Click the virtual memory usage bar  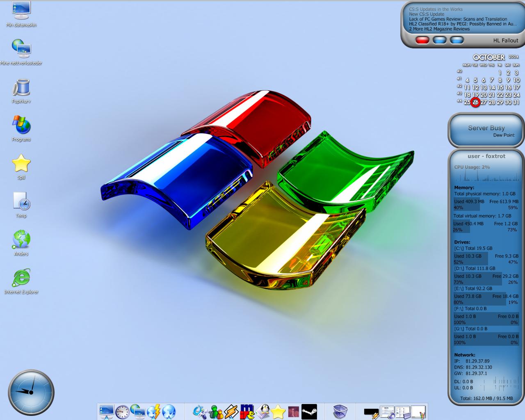click(486, 226)
